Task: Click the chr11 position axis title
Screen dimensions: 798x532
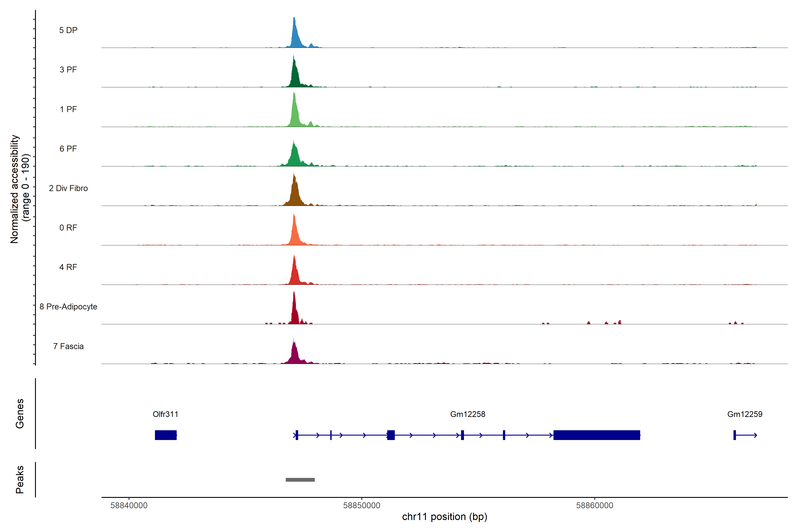Action: tap(444, 517)
